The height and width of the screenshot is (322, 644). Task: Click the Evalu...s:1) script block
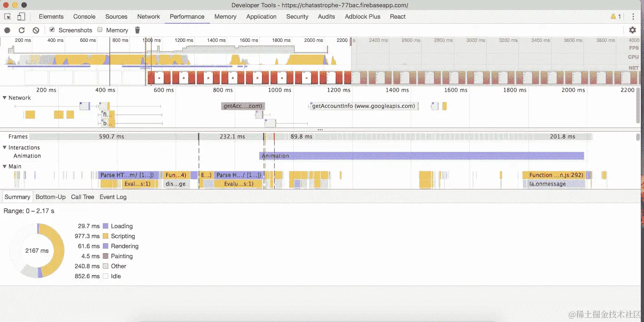[x=239, y=184]
